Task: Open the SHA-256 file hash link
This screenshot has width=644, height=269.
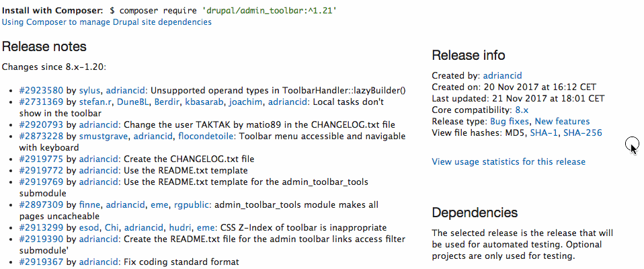Action: tap(583, 133)
